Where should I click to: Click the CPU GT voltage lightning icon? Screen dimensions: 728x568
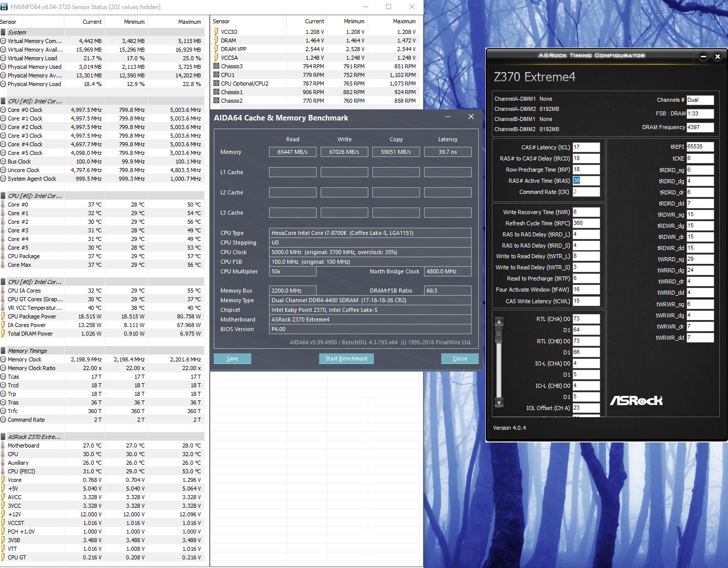coord(4,557)
